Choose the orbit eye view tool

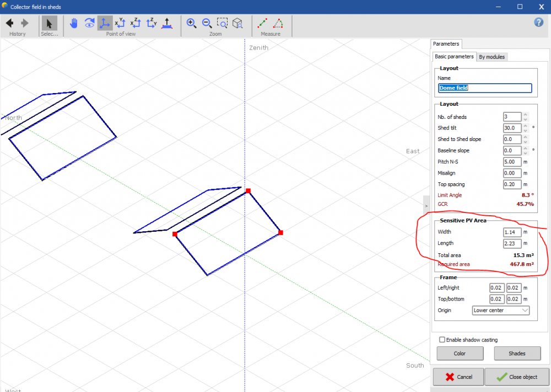89,23
